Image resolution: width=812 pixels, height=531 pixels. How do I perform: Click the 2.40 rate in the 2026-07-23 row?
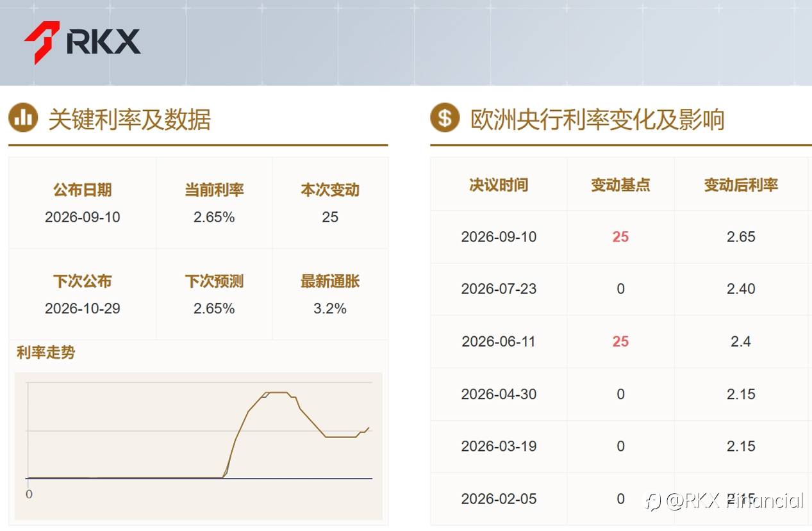[741, 289]
